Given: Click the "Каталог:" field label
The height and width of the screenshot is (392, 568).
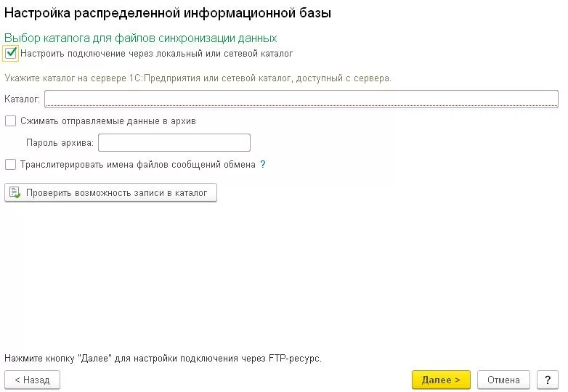Looking at the screenshot, I should coord(23,99).
